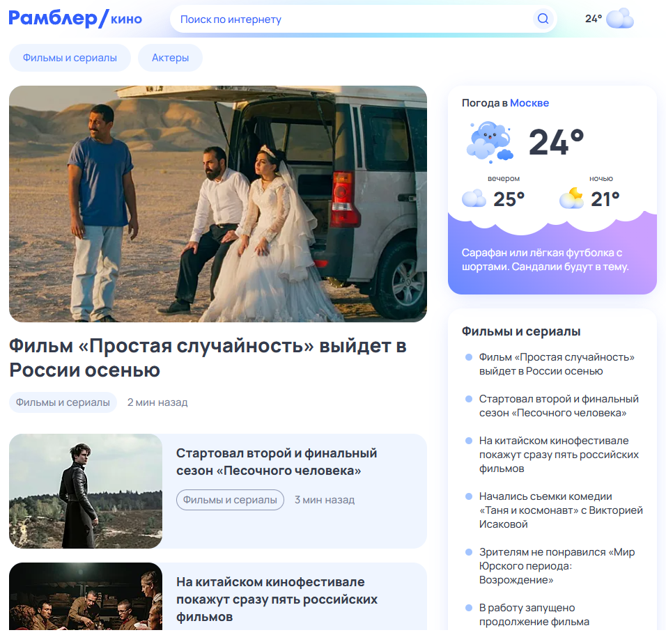Open sidebar item В работу запущено продолжение фильма
Viewport: 666px width, 644px height.
534,615
